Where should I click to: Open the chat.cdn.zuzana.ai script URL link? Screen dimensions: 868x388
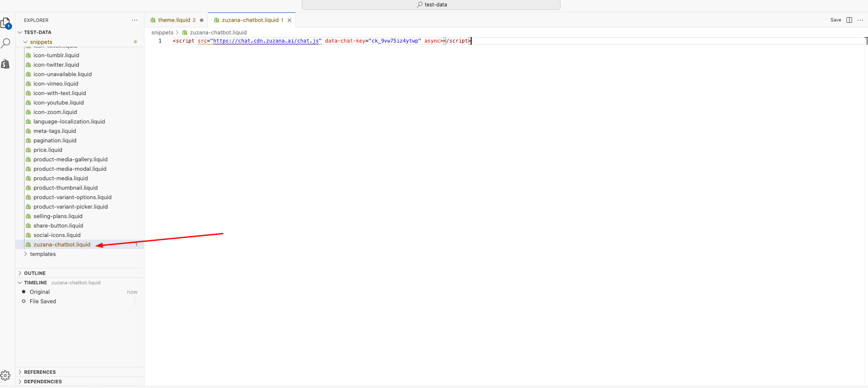coord(266,41)
